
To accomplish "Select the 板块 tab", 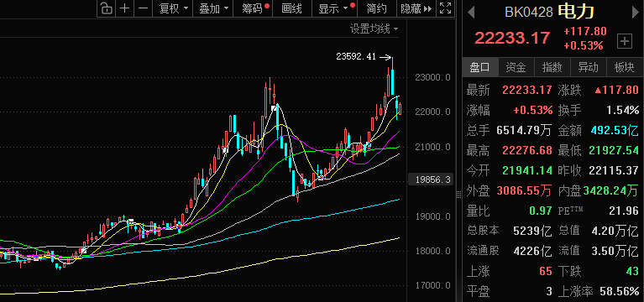I will [x=625, y=67].
